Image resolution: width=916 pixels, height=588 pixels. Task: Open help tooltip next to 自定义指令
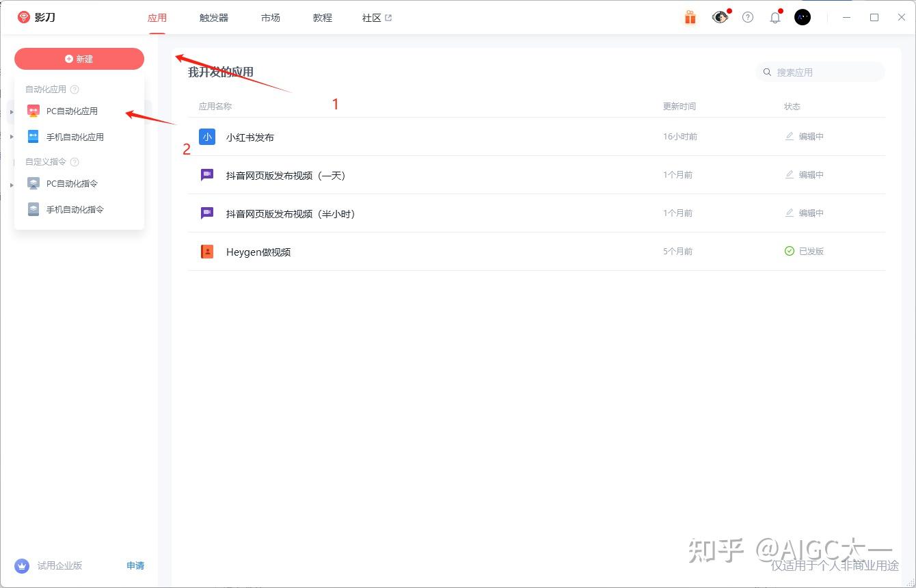click(75, 162)
